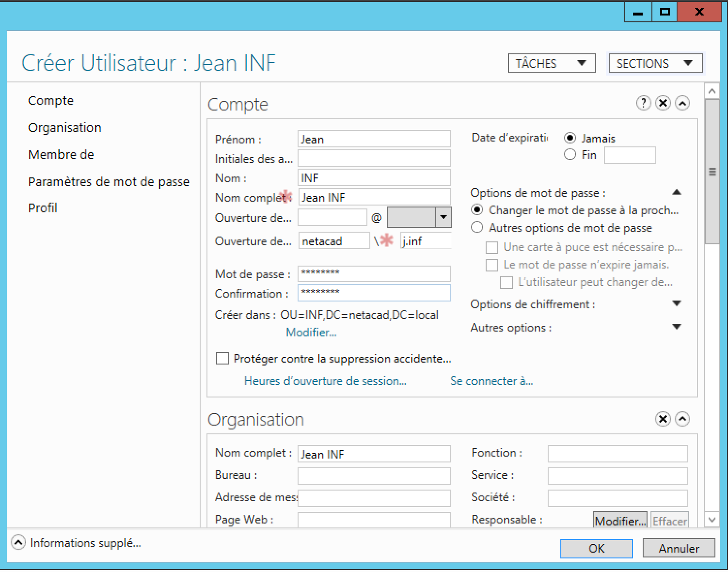
Task: Collapse the Options de mot de passe arrow
Action: pos(677,192)
